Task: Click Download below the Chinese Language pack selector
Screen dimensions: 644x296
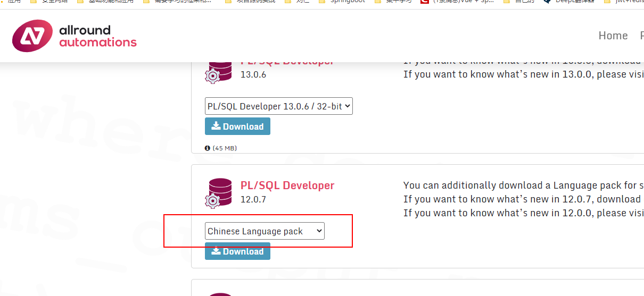Action: 237,251
